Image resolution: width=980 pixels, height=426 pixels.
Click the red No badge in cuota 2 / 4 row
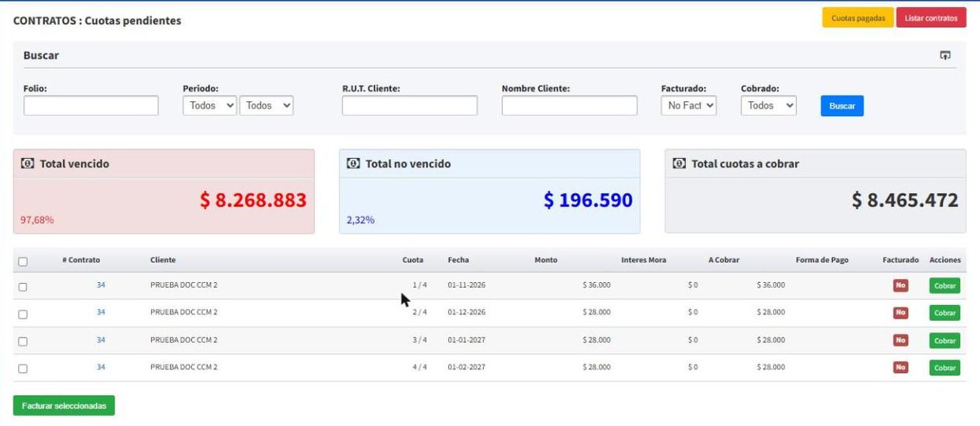point(900,313)
